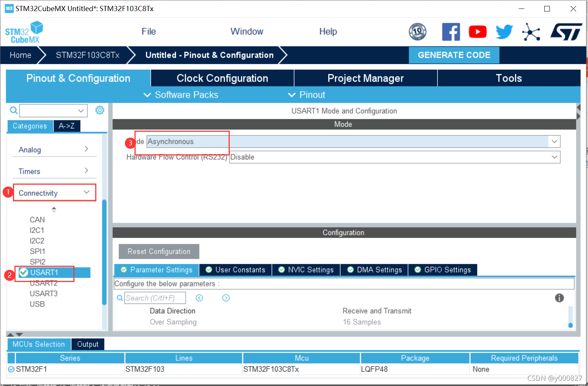This screenshot has width=588, height=386.
Task: Select I2C2 peripheral
Action: click(37, 241)
